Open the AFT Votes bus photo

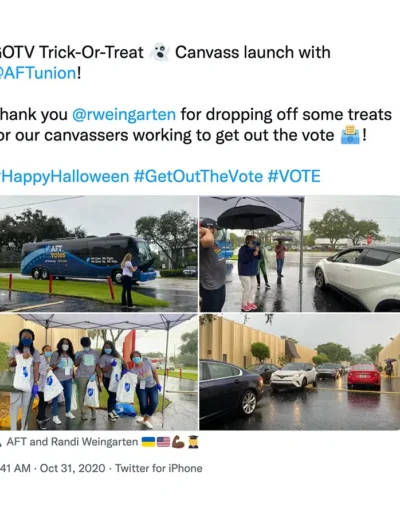coord(99,254)
